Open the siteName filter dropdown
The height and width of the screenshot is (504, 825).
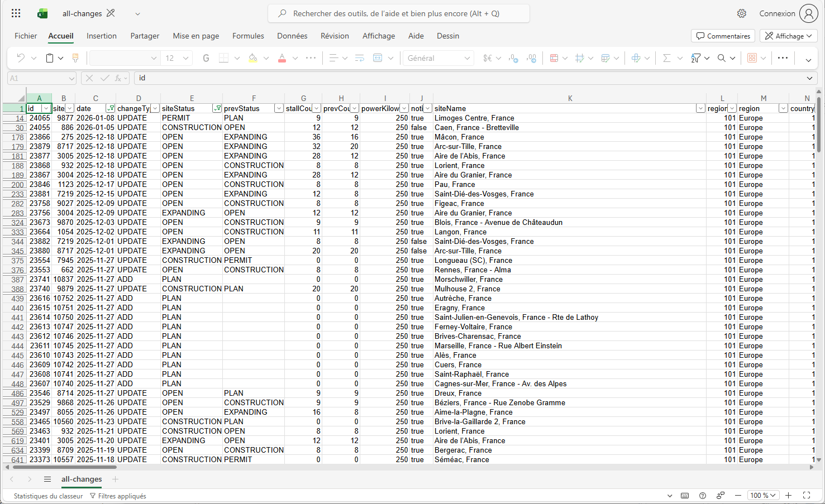[700, 108]
